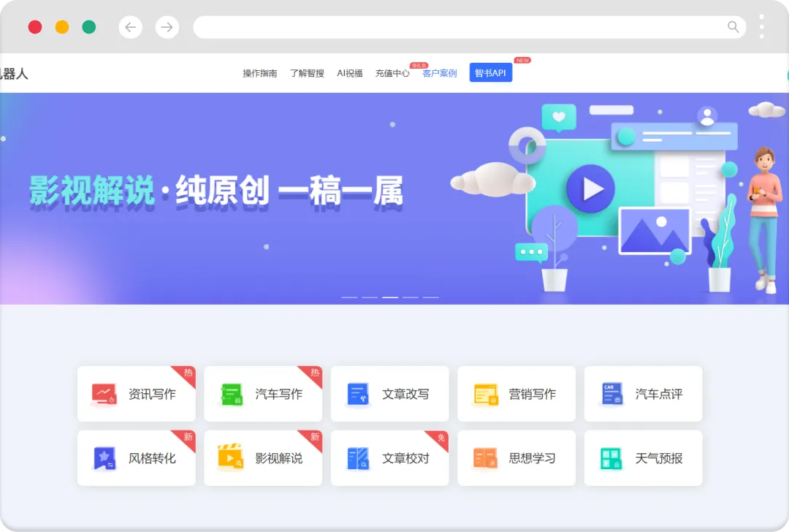Click the green 天气预报 weather icon
The width and height of the screenshot is (789, 532).
(x=611, y=459)
